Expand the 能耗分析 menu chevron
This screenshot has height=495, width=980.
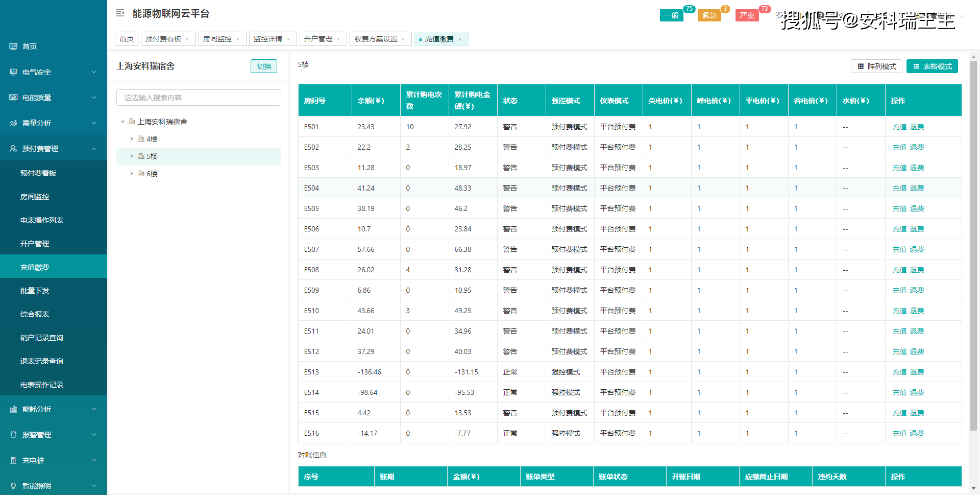point(94,409)
